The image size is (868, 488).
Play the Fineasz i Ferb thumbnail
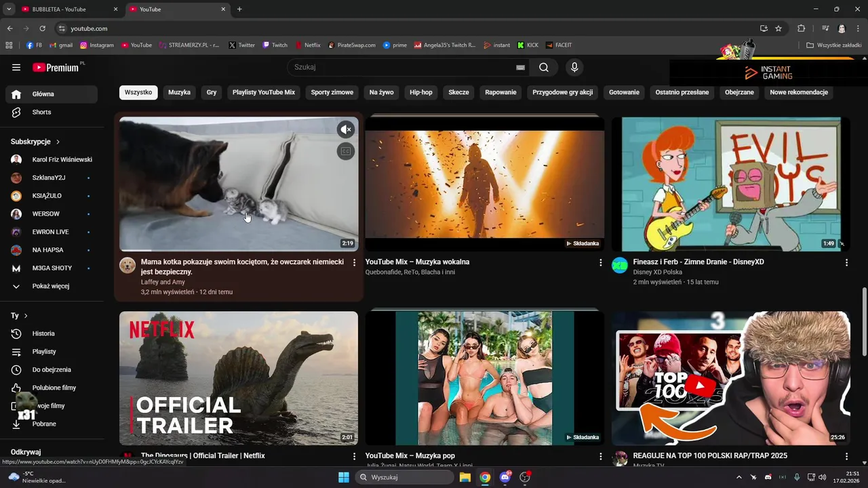730,184
